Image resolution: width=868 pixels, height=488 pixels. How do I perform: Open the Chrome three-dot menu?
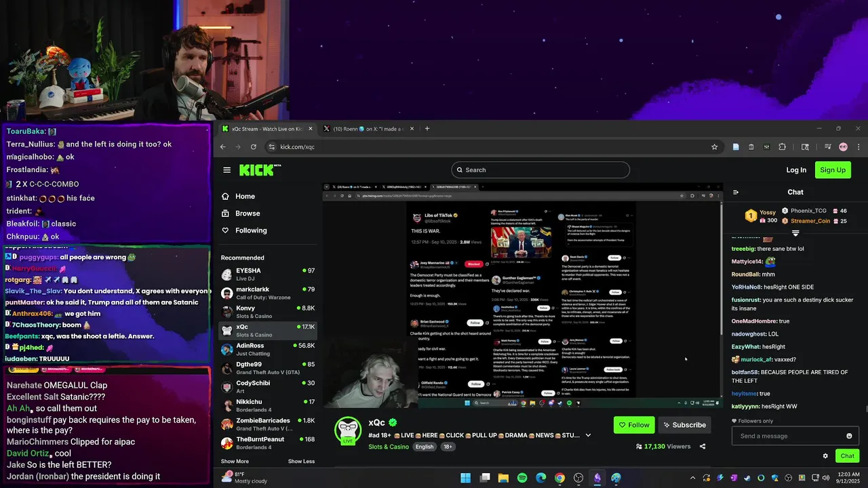[859, 147]
